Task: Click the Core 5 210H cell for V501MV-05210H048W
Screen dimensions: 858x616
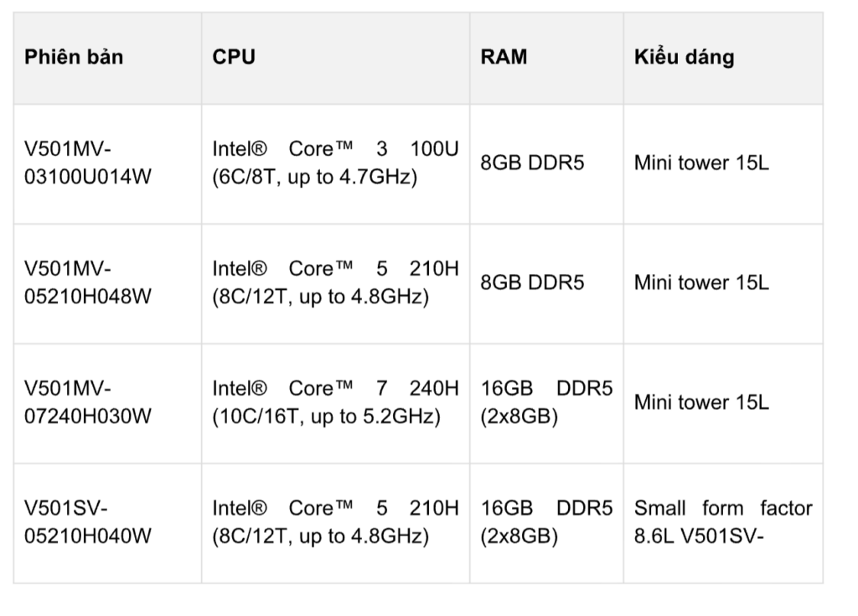Action: pos(335,283)
